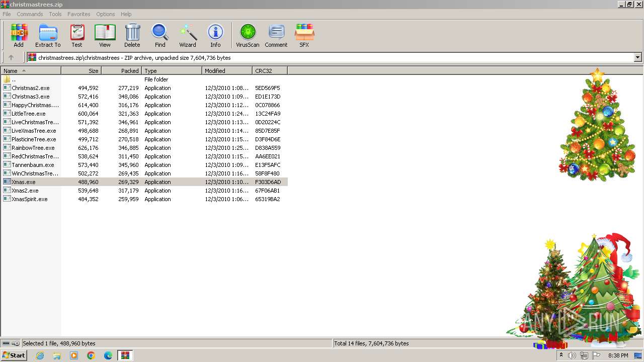Expand the address path dropdown
The width and height of the screenshot is (644, 362).
pyautogui.click(x=637, y=58)
